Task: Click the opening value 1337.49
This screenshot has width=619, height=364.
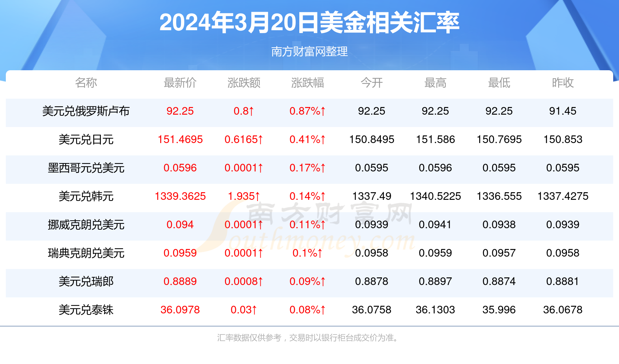Action: click(371, 196)
